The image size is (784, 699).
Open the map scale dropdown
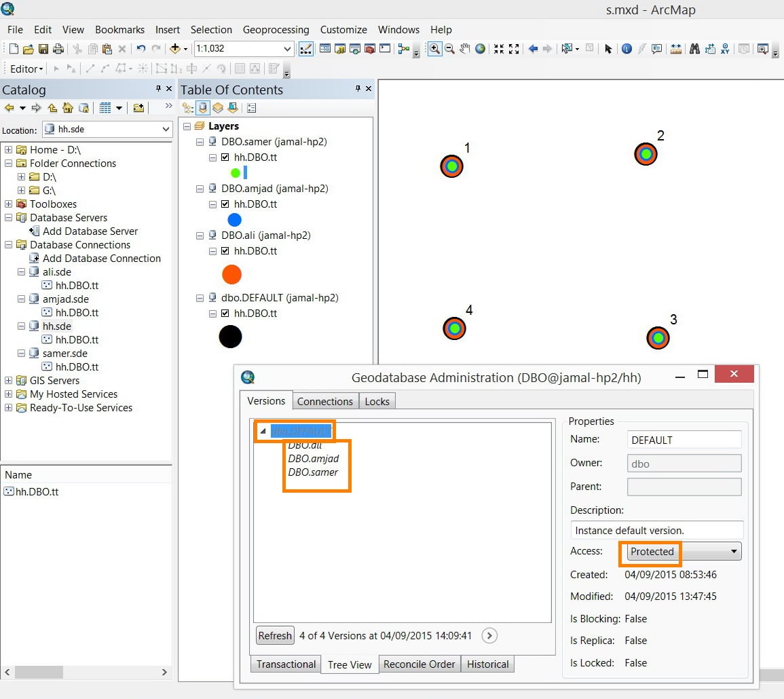pos(287,48)
